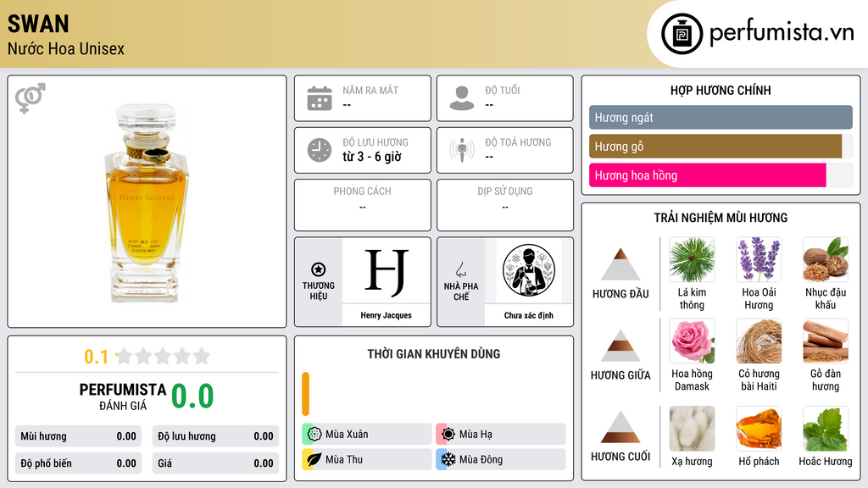868x488 pixels.
Task: Click the perfumer avatar Chưa xác định
Action: [x=529, y=270]
